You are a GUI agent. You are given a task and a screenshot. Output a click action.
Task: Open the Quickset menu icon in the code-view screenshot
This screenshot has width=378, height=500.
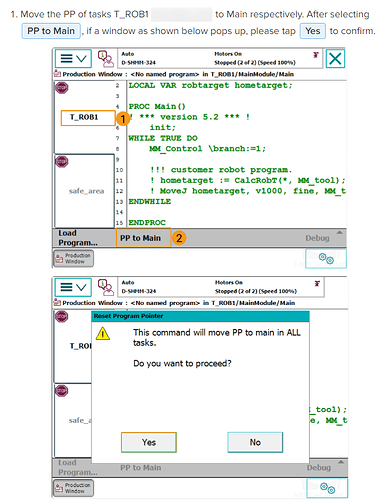click(x=326, y=258)
